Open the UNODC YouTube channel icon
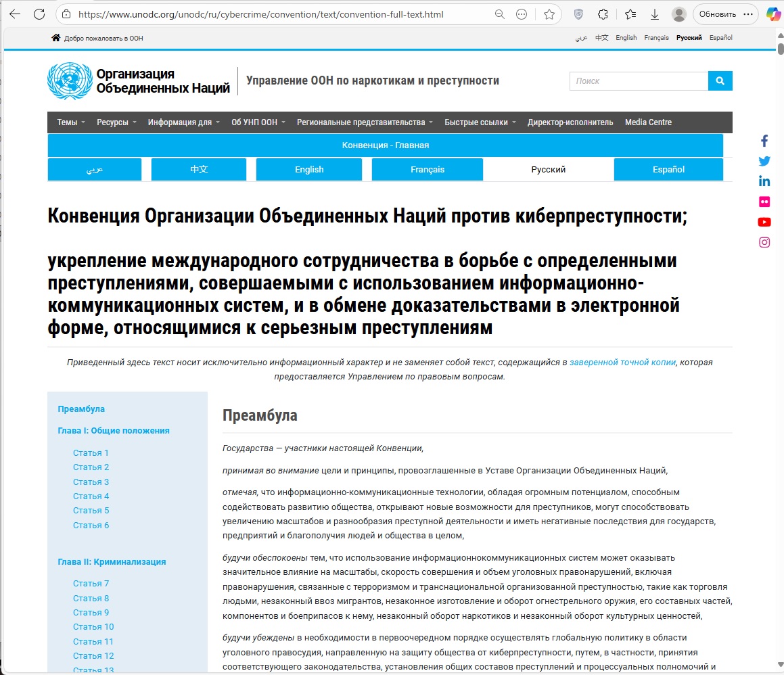Viewport: 784px width, 675px height. tap(764, 222)
